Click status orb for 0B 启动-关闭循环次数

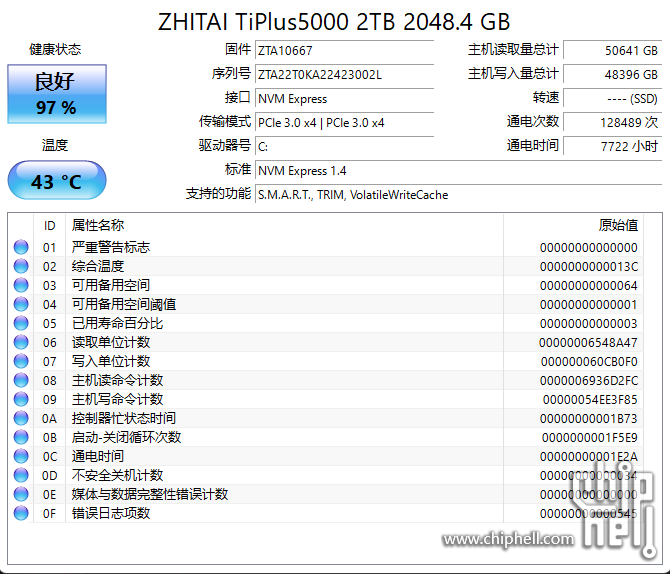click(21, 437)
